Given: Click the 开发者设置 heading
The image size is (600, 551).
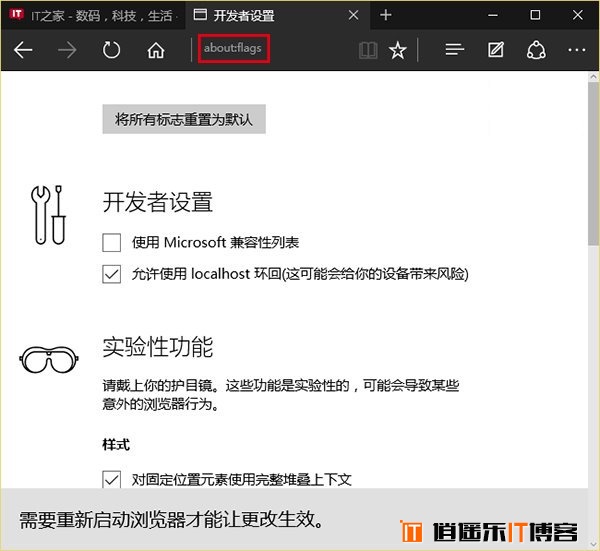Looking at the screenshot, I should tap(157, 202).
